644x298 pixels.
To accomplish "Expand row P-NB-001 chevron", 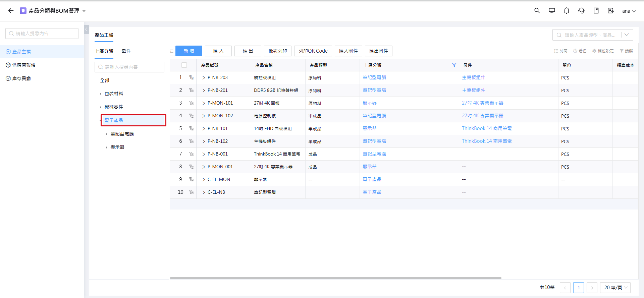I will [204, 154].
